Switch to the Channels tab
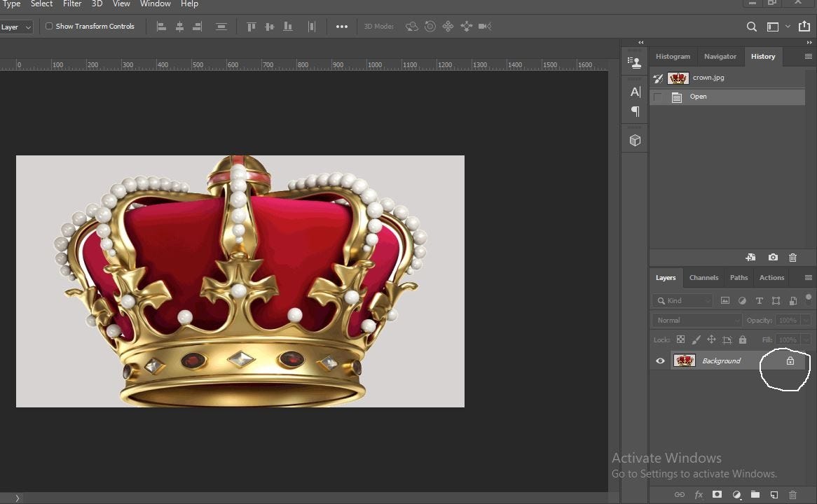 [703, 277]
